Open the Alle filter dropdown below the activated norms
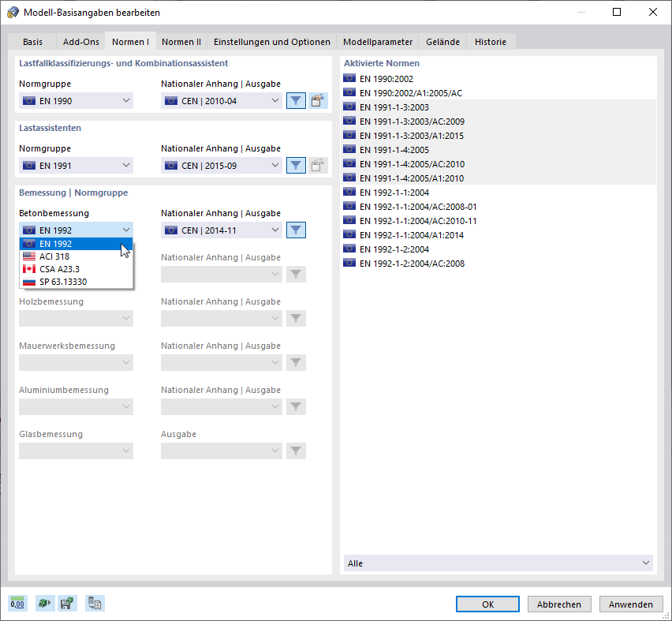This screenshot has height=621, width=672. pos(498,563)
